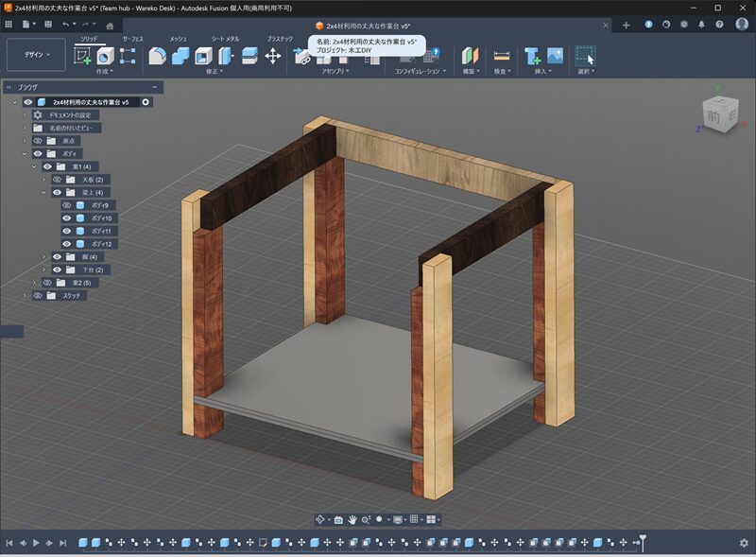Activate the Select tool in 選択
The image size is (756, 557).
coord(586,56)
